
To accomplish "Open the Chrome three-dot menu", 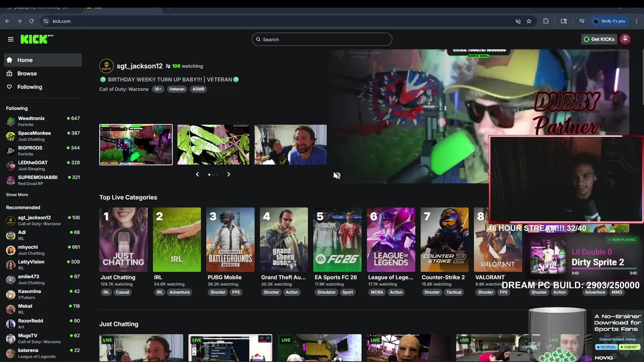I will coord(637,21).
